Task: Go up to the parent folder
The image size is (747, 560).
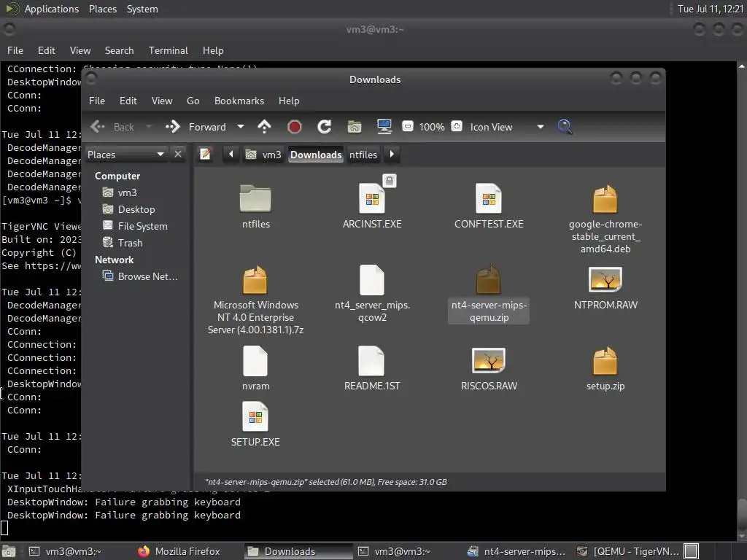Action: coord(264,127)
